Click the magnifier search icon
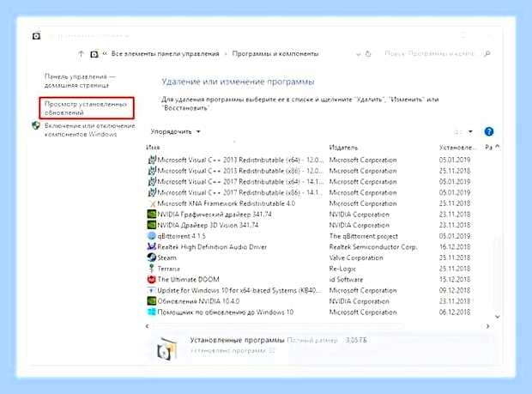This screenshot has width=532, height=394. [487, 53]
